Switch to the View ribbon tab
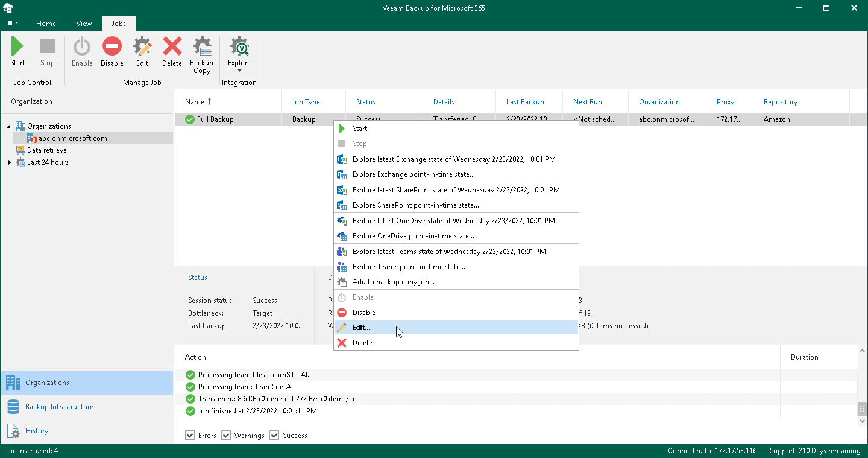 84,24
